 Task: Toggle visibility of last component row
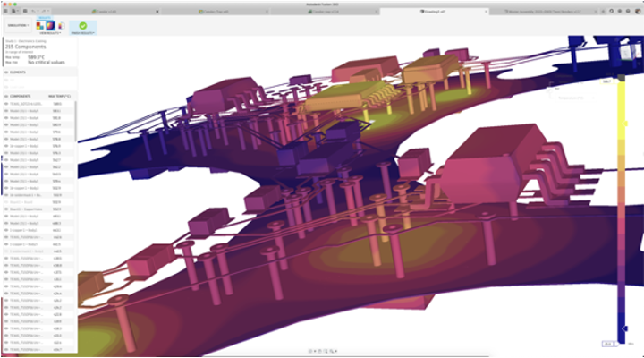5,349
